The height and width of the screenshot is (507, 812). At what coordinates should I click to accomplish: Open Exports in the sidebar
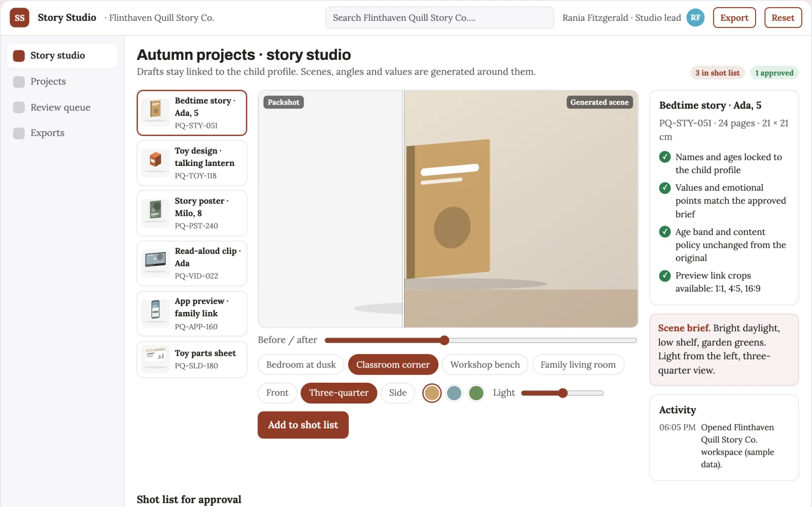click(62, 133)
